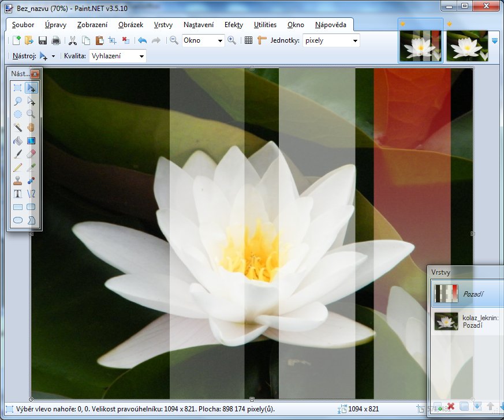The image size is (504, 420).
Task: Select the Pan hand tool
Action: coord(31,127)
